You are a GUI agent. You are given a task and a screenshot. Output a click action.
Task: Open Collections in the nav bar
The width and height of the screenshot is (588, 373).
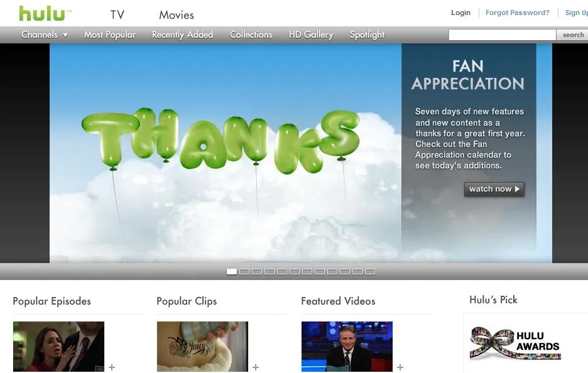251,35
